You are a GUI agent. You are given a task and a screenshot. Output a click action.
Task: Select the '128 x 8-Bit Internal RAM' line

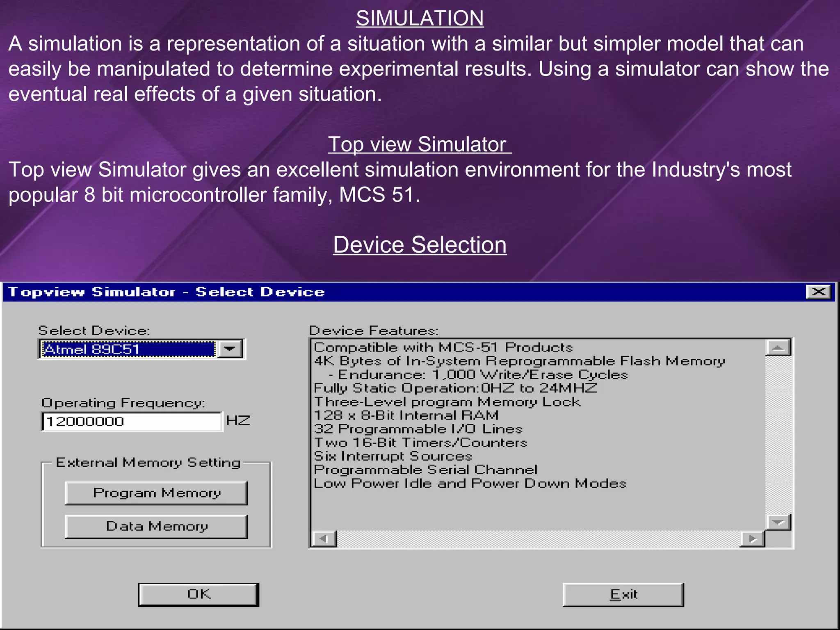click(x=406, y=415)
